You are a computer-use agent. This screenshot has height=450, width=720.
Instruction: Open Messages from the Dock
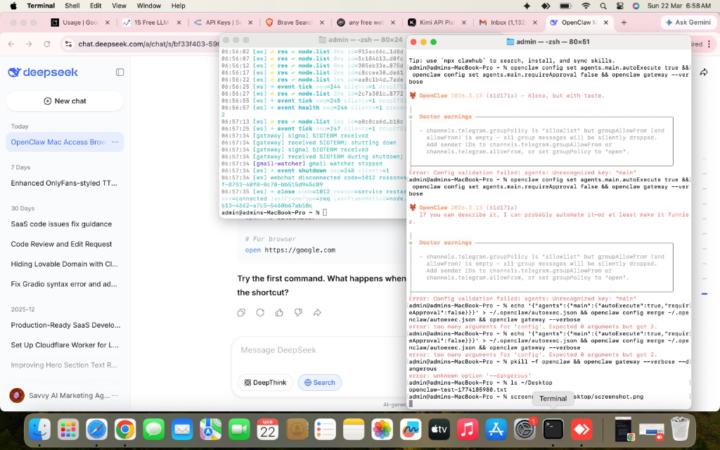154,429
